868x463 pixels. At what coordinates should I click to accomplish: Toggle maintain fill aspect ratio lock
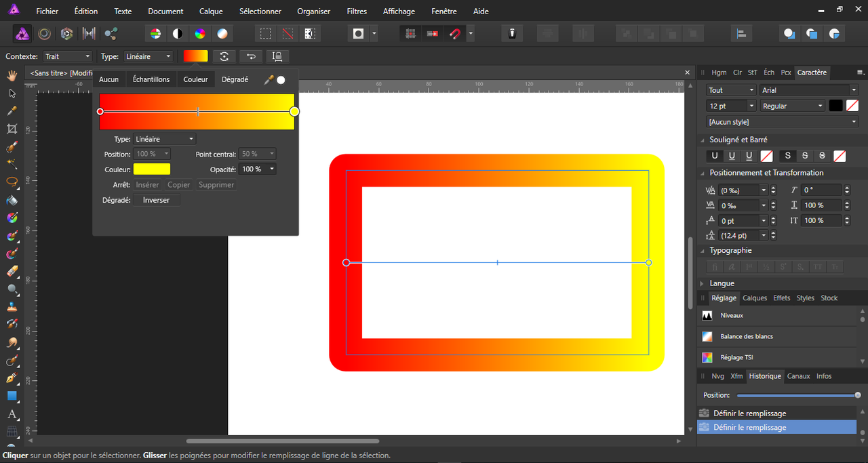[x=277, y=56]
